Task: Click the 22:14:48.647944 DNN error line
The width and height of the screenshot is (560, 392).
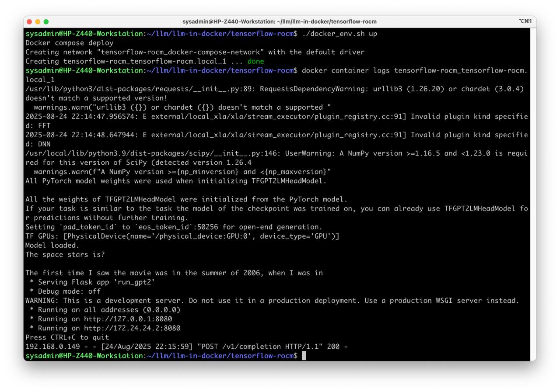Action: 276,139
